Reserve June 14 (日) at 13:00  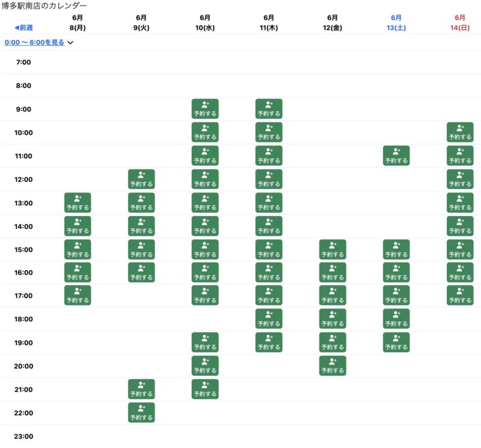tap(460, 203)
